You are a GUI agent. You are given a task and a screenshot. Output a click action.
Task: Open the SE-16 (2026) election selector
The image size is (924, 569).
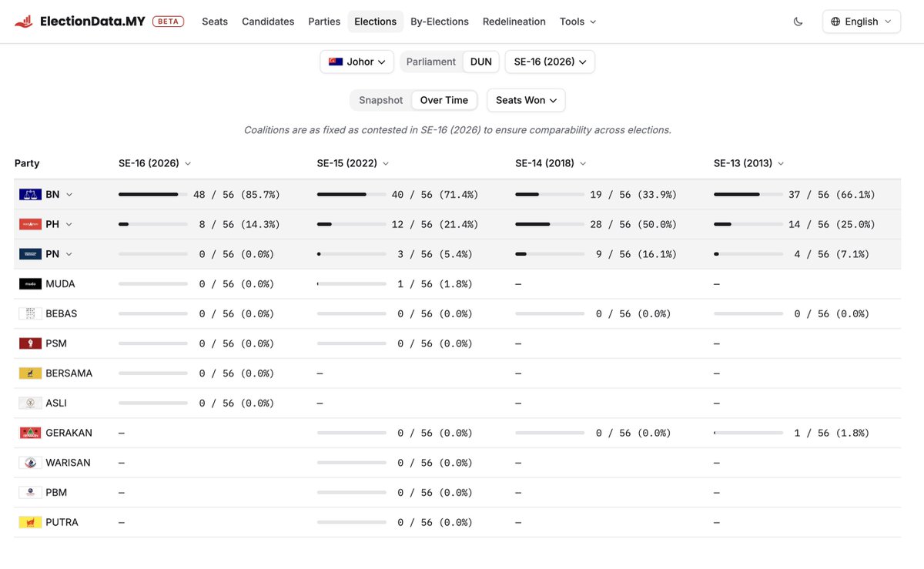(x=550, y=62)
